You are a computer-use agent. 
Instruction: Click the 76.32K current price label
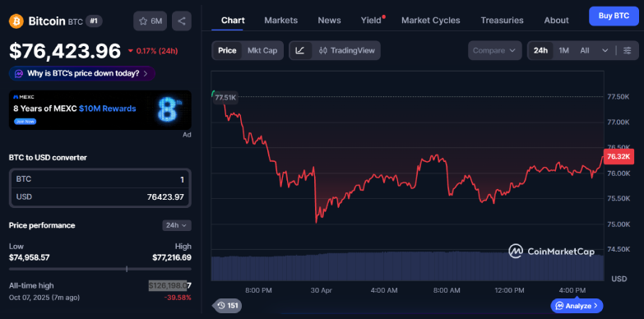click(619, 156)
